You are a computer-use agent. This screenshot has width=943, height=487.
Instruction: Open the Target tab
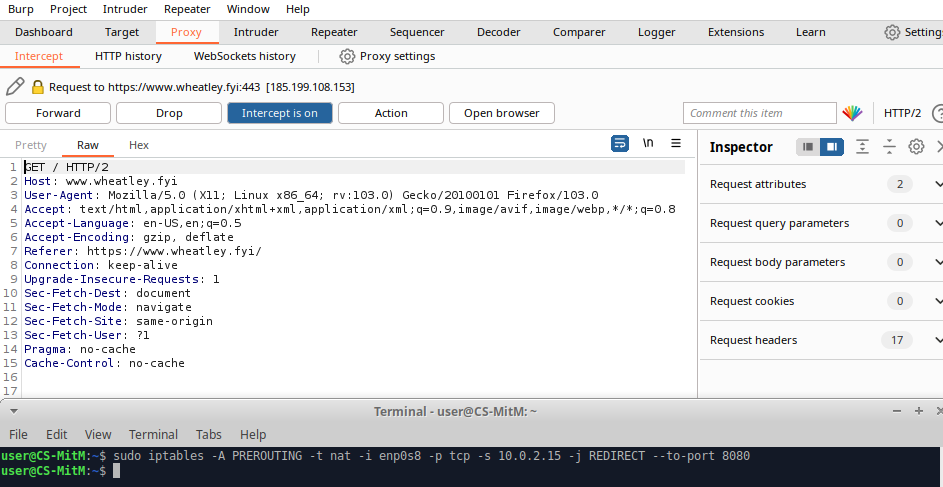(x=121, y=32)
